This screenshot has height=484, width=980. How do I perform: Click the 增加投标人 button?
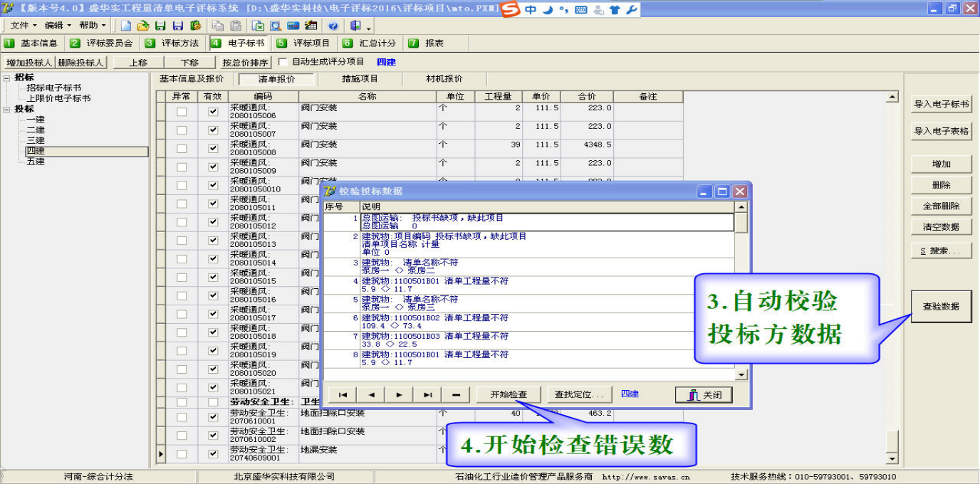click(29, 63)
